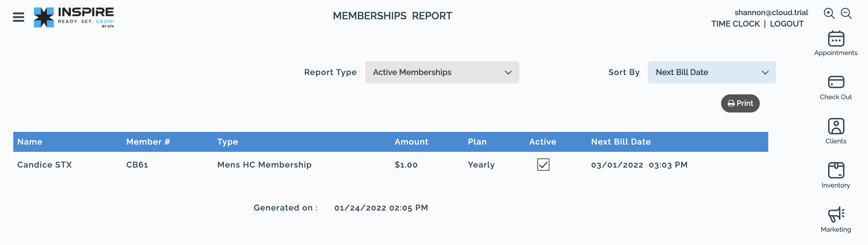Click the Inspire STX logo
The width and height of the screenshot is (868, 245).
[74, 17]
